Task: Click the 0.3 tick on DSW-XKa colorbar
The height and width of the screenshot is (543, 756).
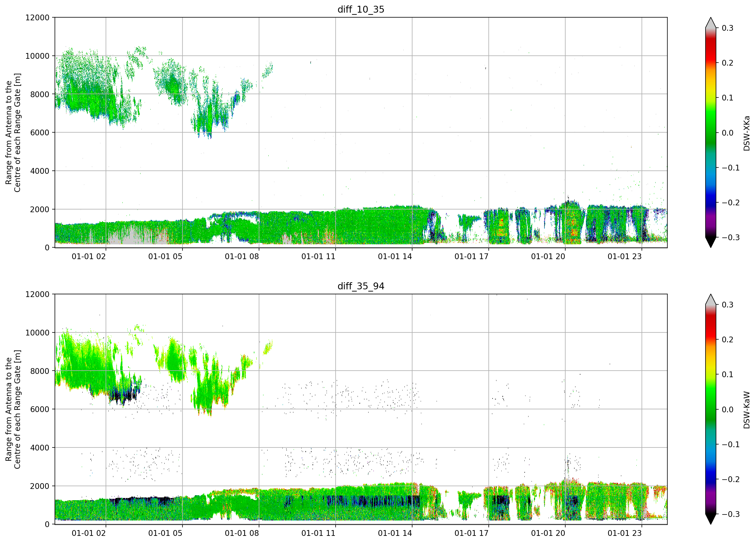Action: click(728, 28)
